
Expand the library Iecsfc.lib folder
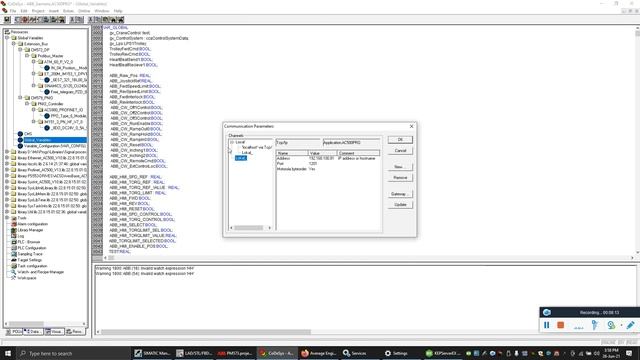tap(7, 164)
